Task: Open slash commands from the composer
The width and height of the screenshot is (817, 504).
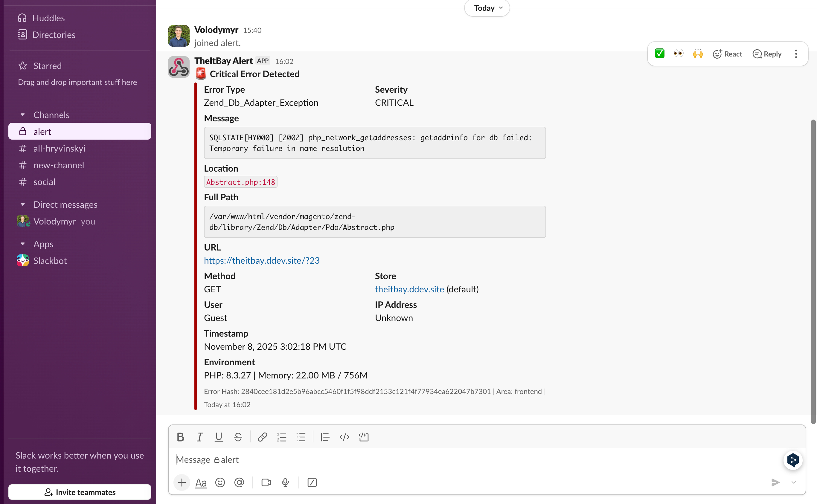Action: pos(312,482)
